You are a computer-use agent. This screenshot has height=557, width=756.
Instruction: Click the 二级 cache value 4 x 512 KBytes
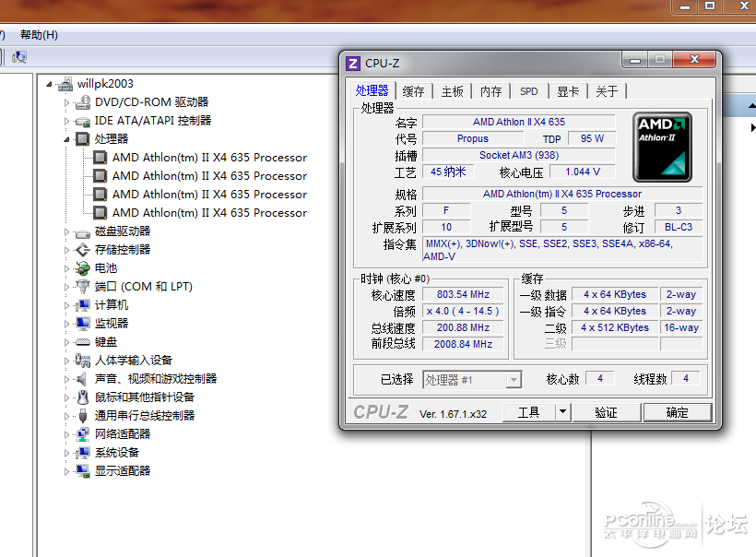[615, 328]
